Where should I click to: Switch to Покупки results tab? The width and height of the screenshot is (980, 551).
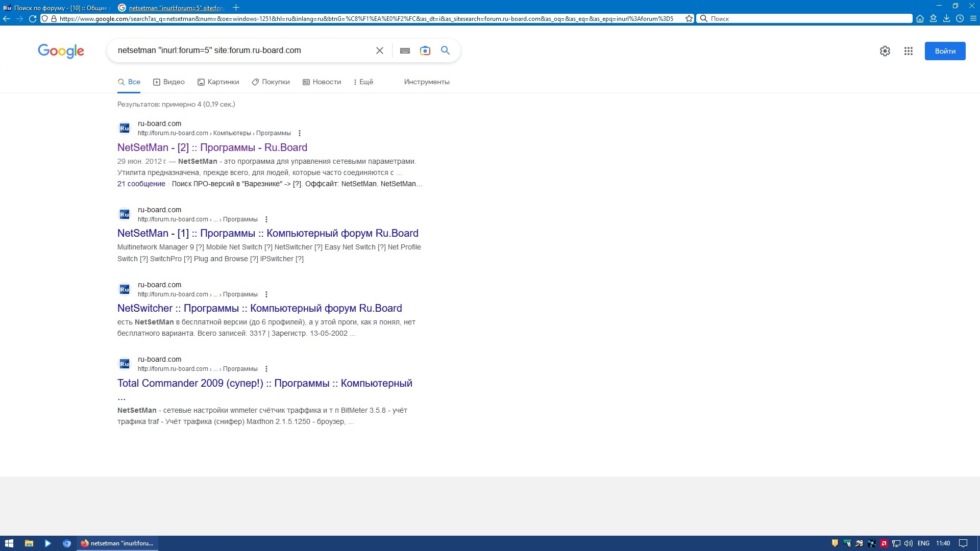click(271, 82)
